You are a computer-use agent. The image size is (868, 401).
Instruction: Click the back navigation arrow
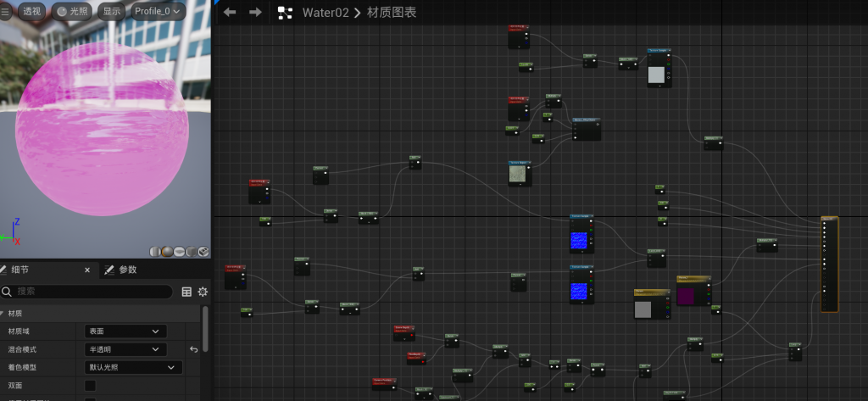(230, 13)
